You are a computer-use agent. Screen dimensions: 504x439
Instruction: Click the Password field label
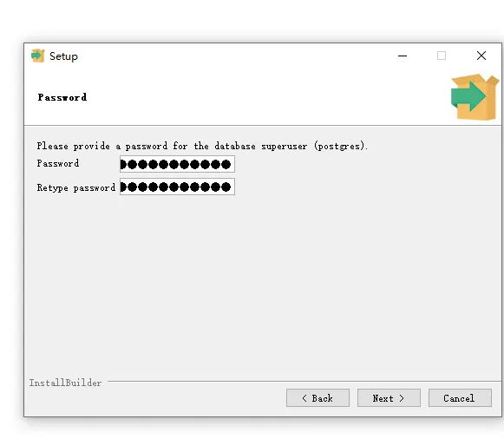coord(58,163)
